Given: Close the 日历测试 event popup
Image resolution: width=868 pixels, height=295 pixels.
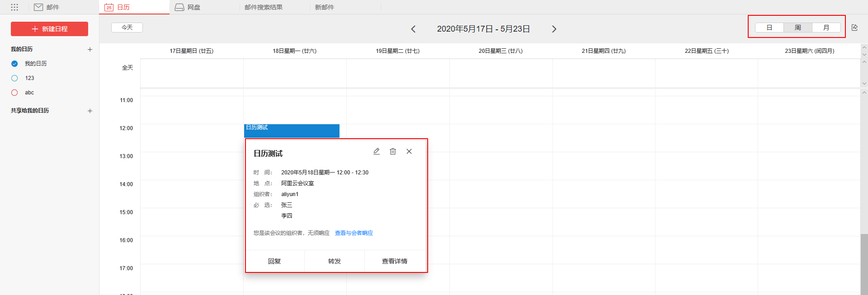Looking at the screenshot, I should [x=409, y=151].
